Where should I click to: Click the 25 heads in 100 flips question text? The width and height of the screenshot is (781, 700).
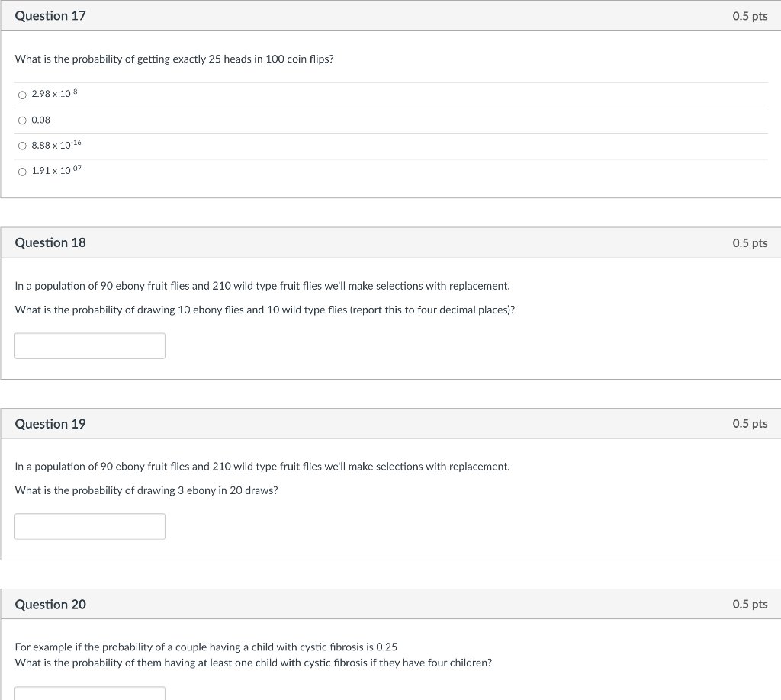175,59
